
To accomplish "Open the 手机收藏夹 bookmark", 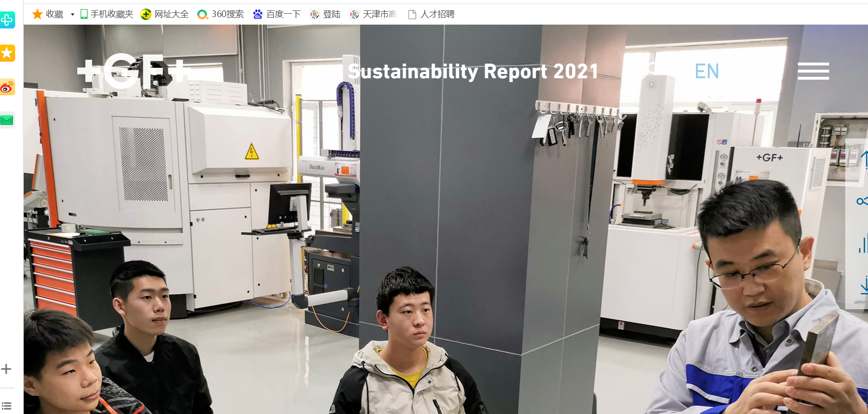I will click(x=107, y=14).
